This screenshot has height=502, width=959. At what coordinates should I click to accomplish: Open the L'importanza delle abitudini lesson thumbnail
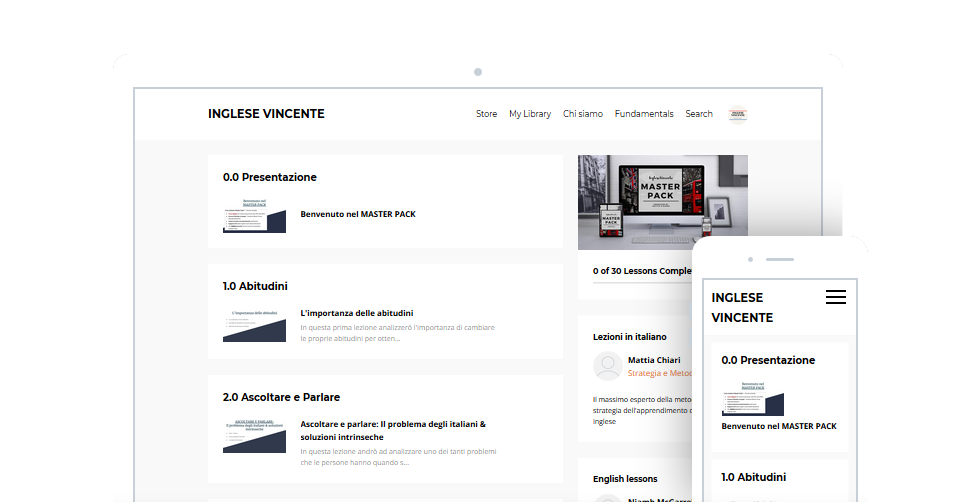(x=254, y=325)
